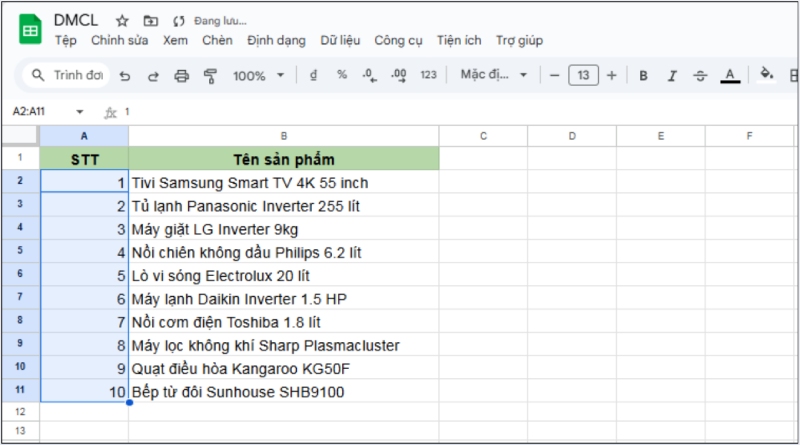Toggle strikethrough formatting
Viewport: 800px width, 445px height.
tap(700, 75)
